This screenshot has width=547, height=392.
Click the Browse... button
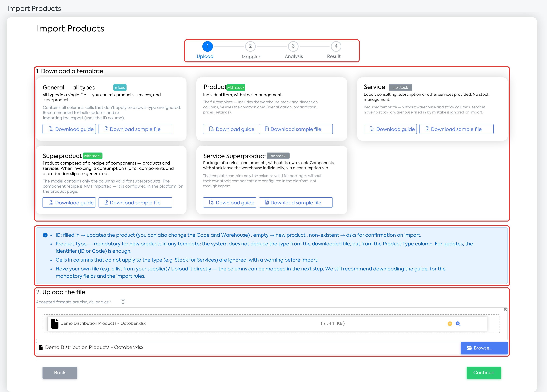click(x=484, y=348)
